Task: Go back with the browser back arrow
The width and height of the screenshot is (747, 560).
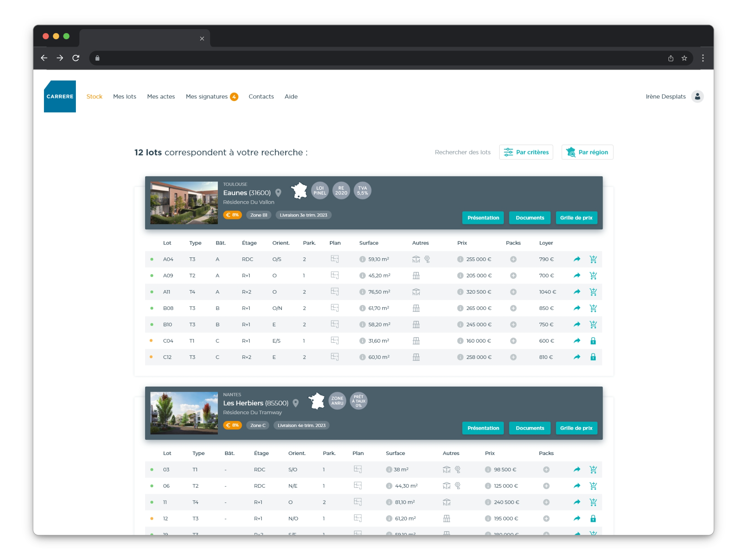Action: [x=44, y=58]
